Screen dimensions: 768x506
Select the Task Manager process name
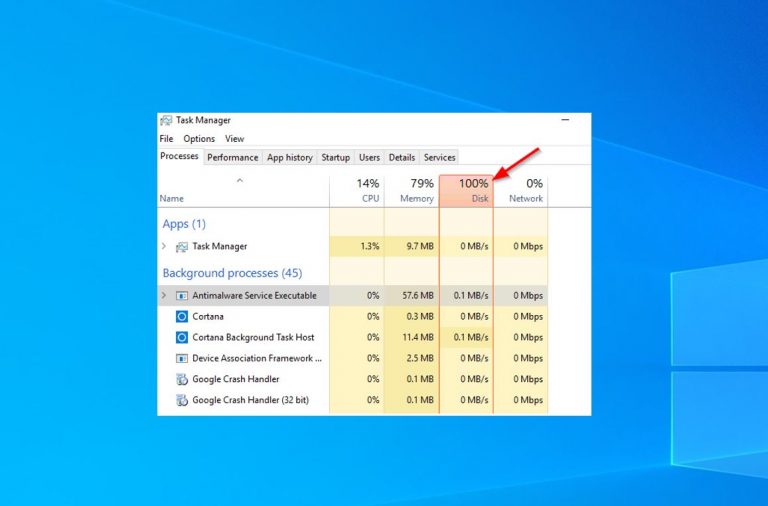tap(219, 246)
